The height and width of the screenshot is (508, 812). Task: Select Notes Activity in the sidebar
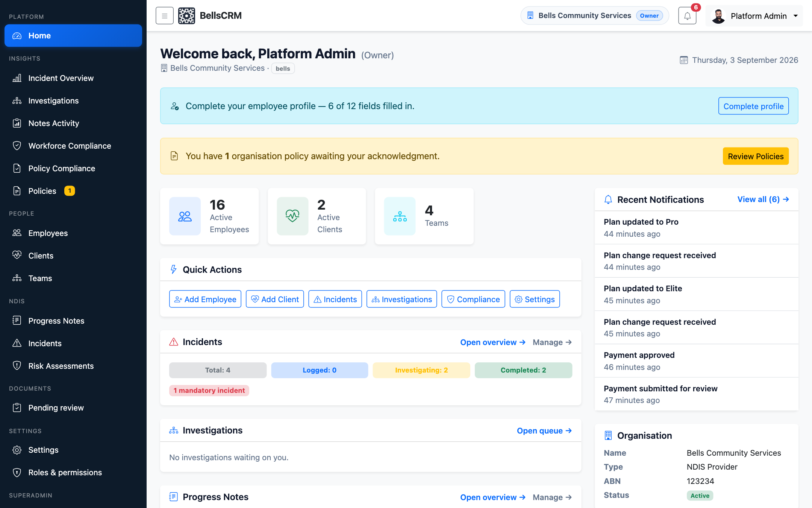point(73,123)
